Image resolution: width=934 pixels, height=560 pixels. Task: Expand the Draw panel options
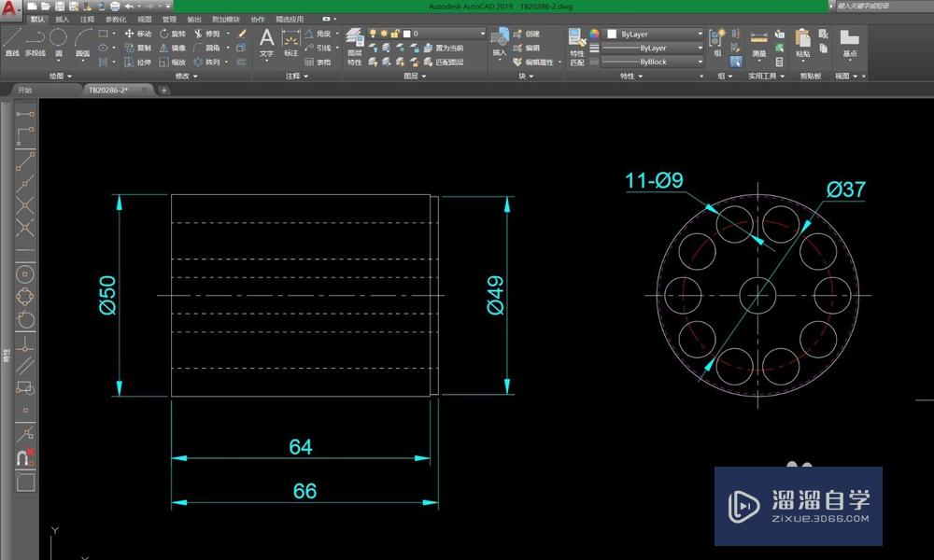(61, 77)
